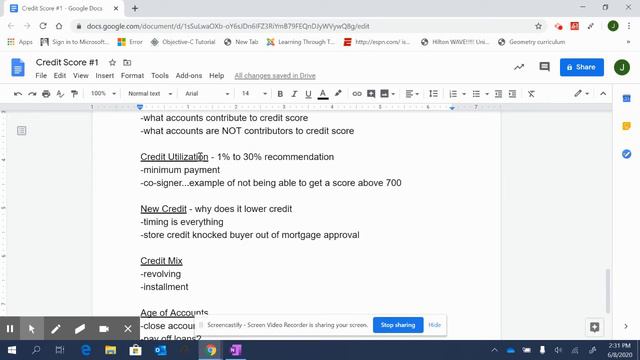Undo the last edit
Image resolution: width=640 pixels, height=360 pixels.
point(18,94)
